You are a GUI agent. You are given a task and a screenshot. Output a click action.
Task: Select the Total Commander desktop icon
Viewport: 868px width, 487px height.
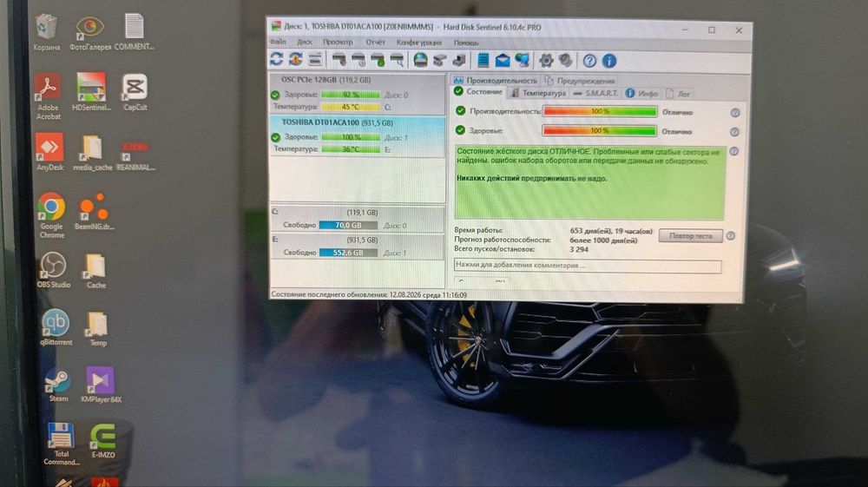pos(61,444)
